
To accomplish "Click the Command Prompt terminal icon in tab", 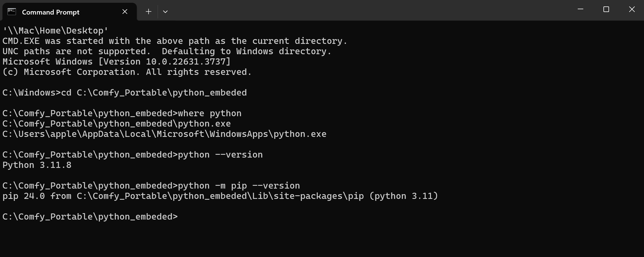I will (x=12, y=12).
